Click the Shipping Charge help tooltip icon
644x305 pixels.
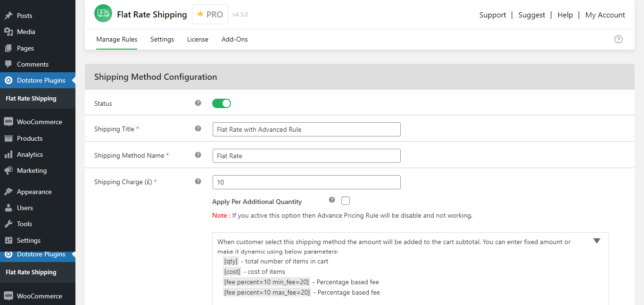pos(198,181)
